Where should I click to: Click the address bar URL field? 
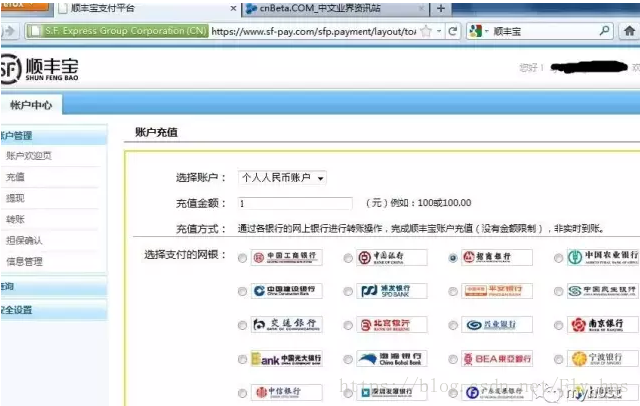tap(313, 31)
